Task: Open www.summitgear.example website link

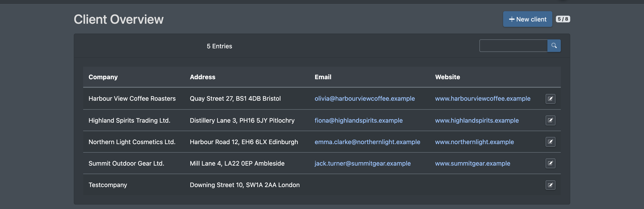Action: pyautogui.click(x=472, y=163)
